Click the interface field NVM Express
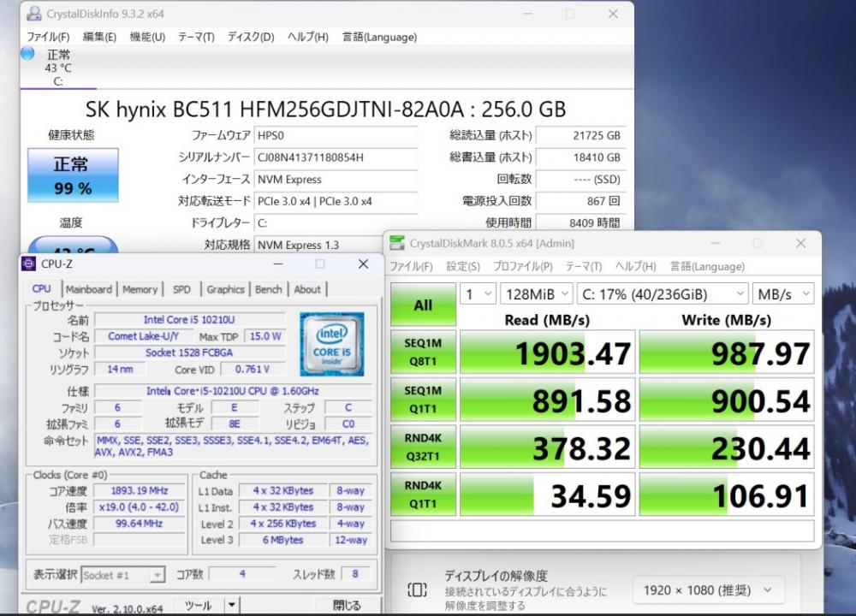The image size is (856, 616). point(336,179)
